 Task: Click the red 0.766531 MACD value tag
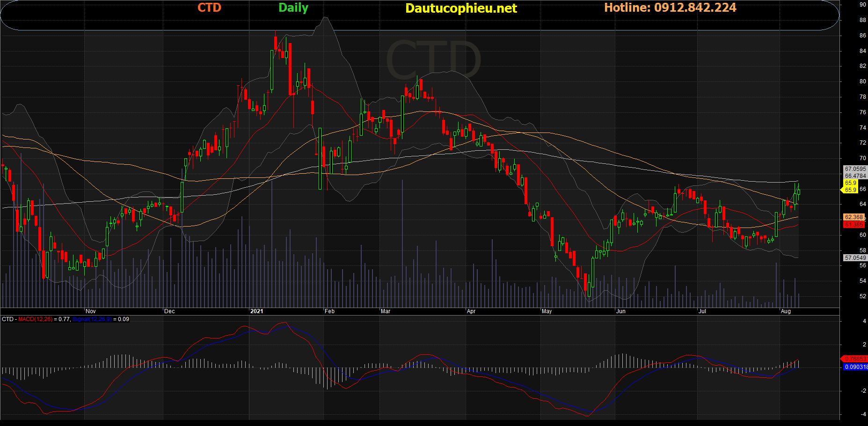coord(854,359)
